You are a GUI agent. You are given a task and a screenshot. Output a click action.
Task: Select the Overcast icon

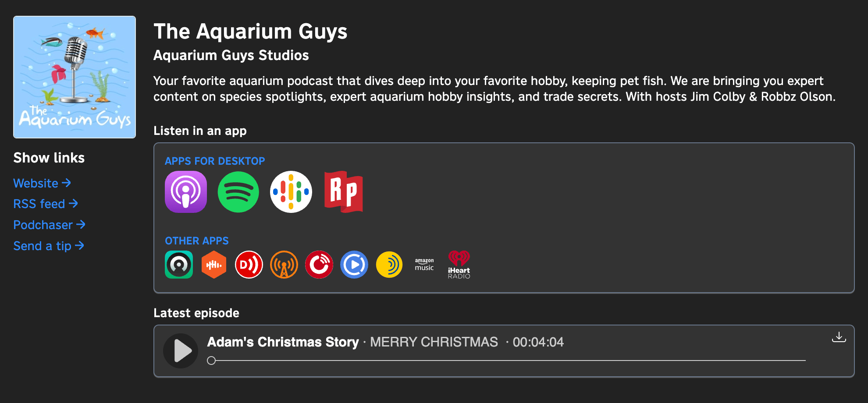284,265
